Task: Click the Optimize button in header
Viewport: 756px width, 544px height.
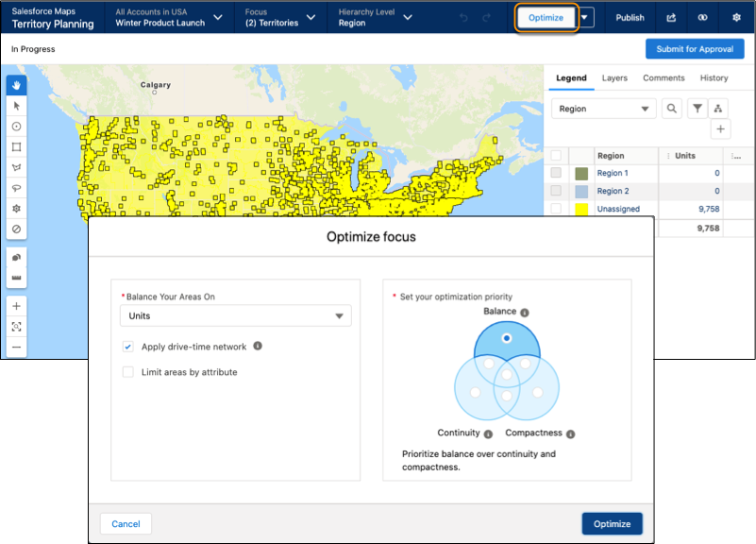Action: pos(546,18)
